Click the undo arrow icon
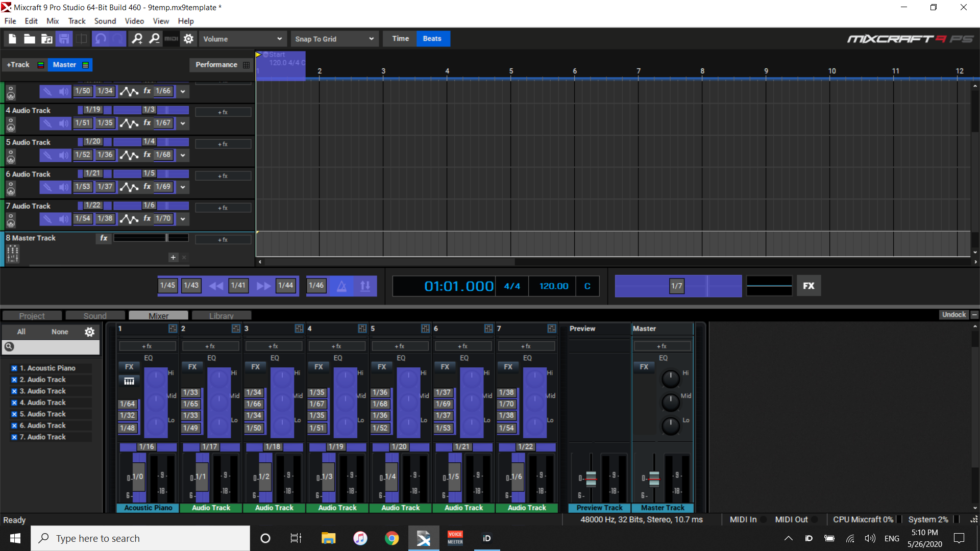980x551 pixels. tap(101, 39)
